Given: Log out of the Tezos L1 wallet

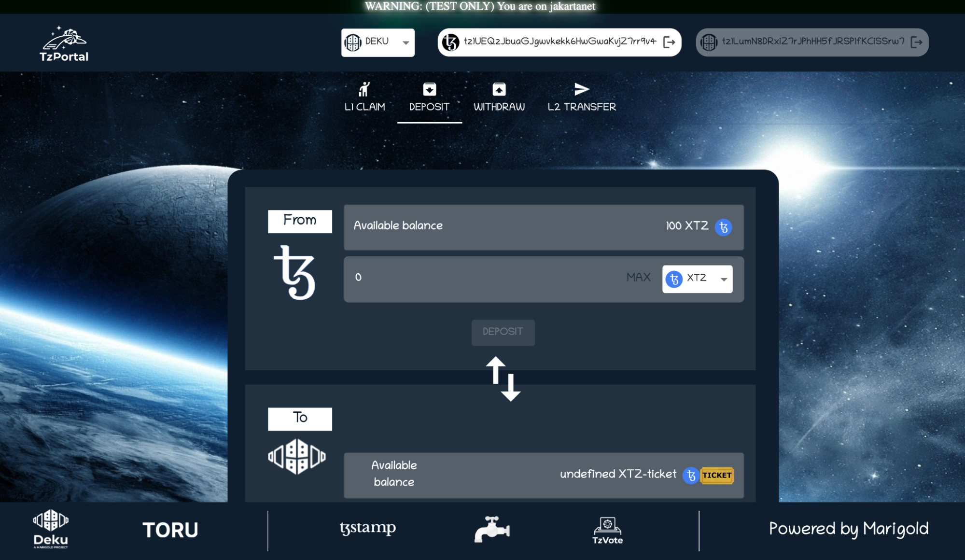Looking at the screenshot, I should point(669,42).
